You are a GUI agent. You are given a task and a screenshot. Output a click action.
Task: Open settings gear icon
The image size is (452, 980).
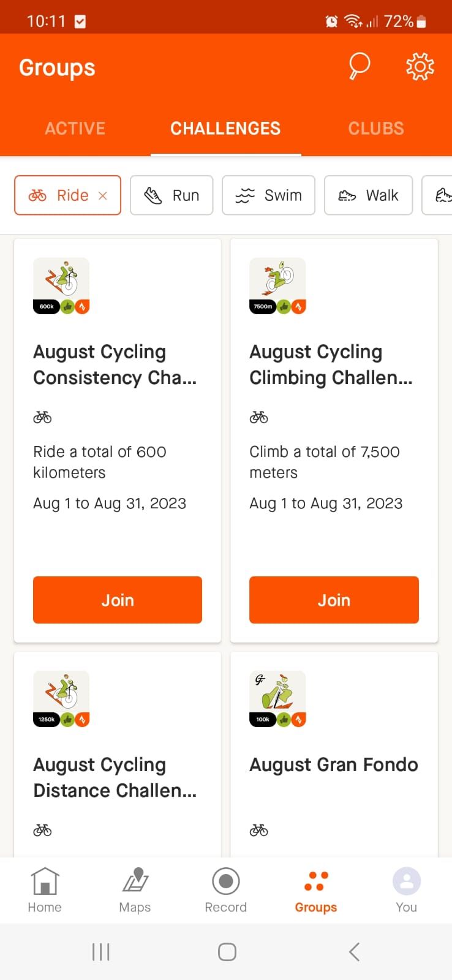[420, 66]
